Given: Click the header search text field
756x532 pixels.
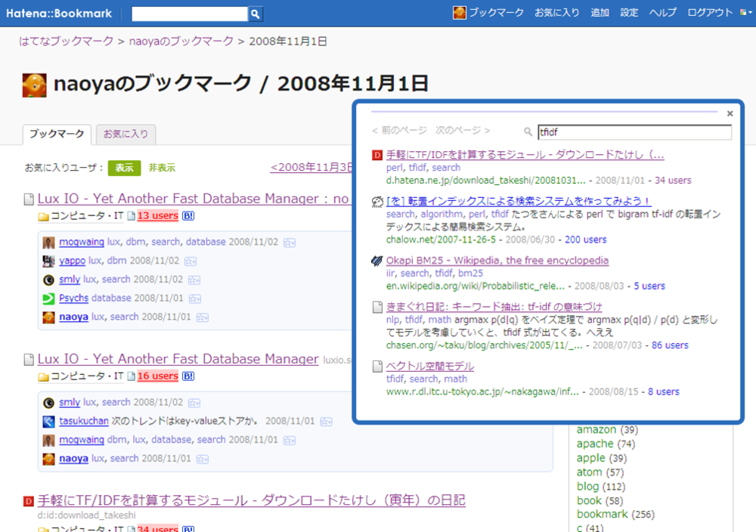Looking at the screenshot, I should 190,14.
